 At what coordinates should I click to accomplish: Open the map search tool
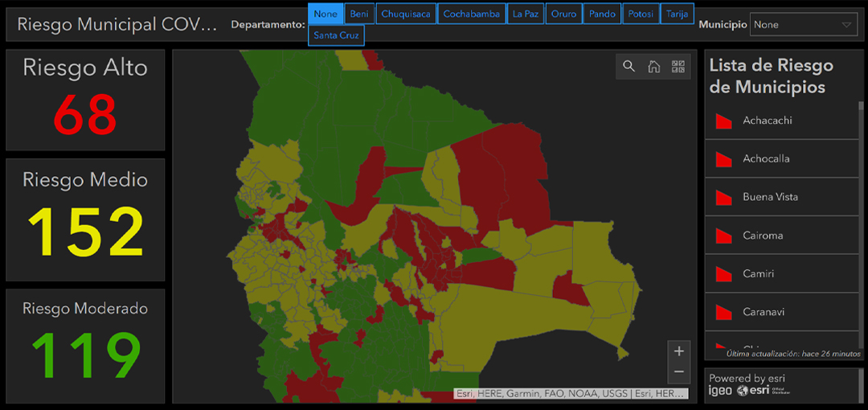628,67
